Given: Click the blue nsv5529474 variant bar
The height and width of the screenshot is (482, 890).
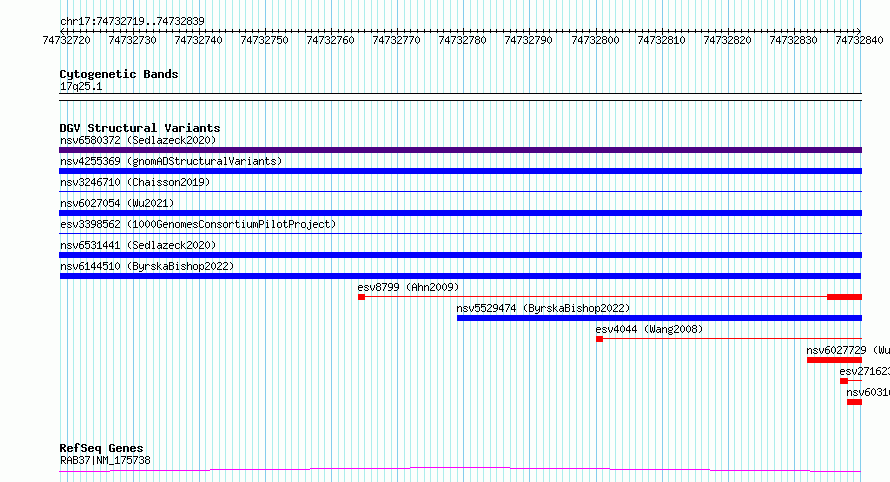Looking at the screenshot, I should coord(660,318).
